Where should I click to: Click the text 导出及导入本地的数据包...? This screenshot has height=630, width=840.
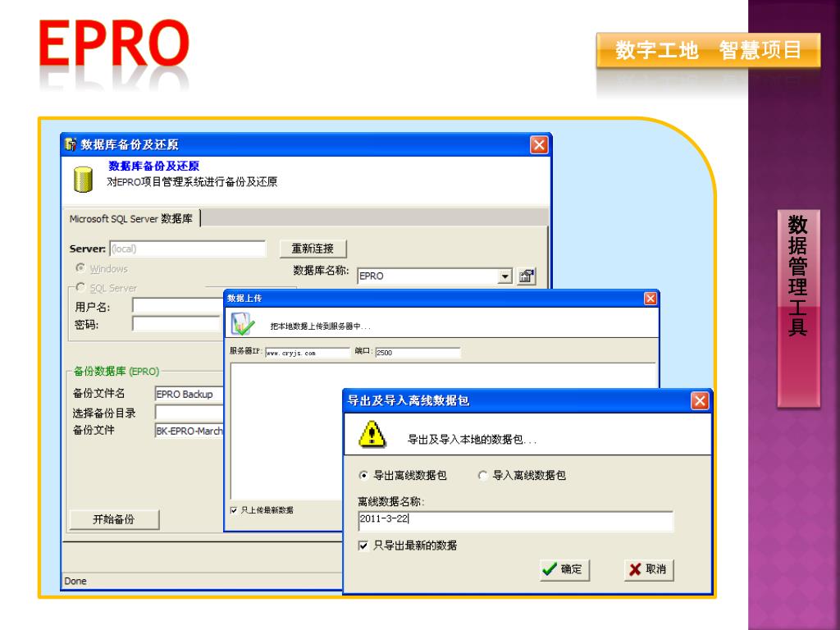coord(472,440)
